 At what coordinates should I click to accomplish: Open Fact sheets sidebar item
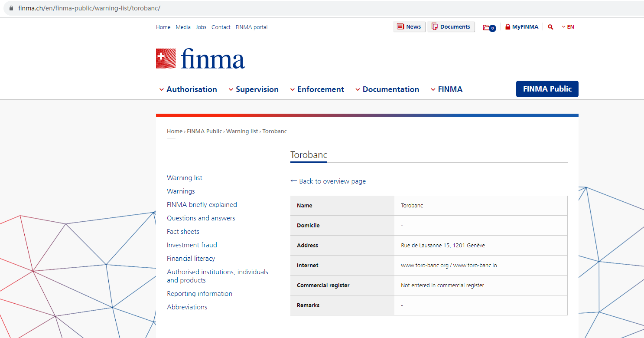click(x=183, y=232)
